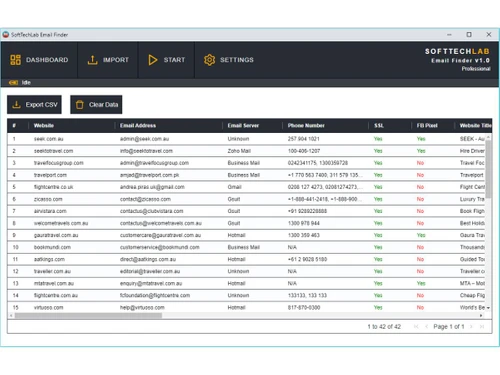This screenshot has height=375, width=500.
Task: Sort by the FB Pixel column header
Action: point(427,126)
